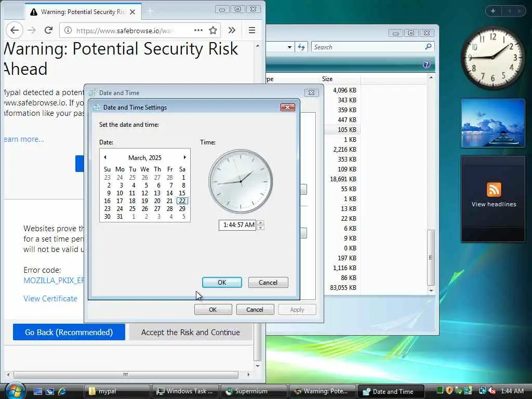Switch to Supermium taskbar button
532x399 pixels.
(x=254, y=391)
